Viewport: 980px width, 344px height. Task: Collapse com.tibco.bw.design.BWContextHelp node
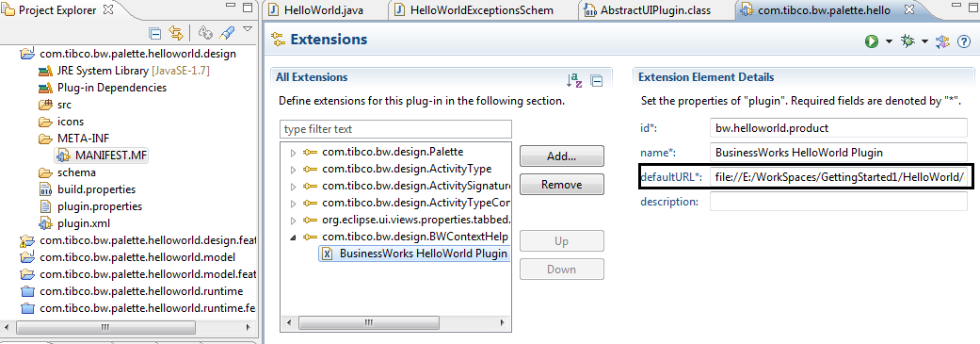click(293, 238)
